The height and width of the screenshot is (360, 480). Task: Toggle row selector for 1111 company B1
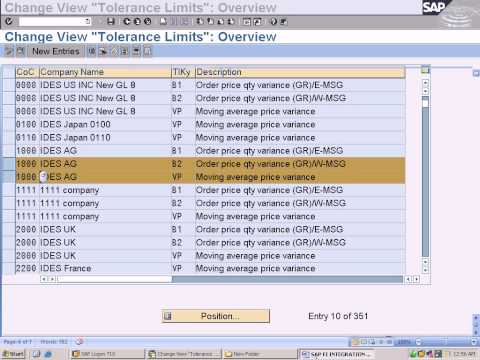pyautogui.click(x=9, y=190)
